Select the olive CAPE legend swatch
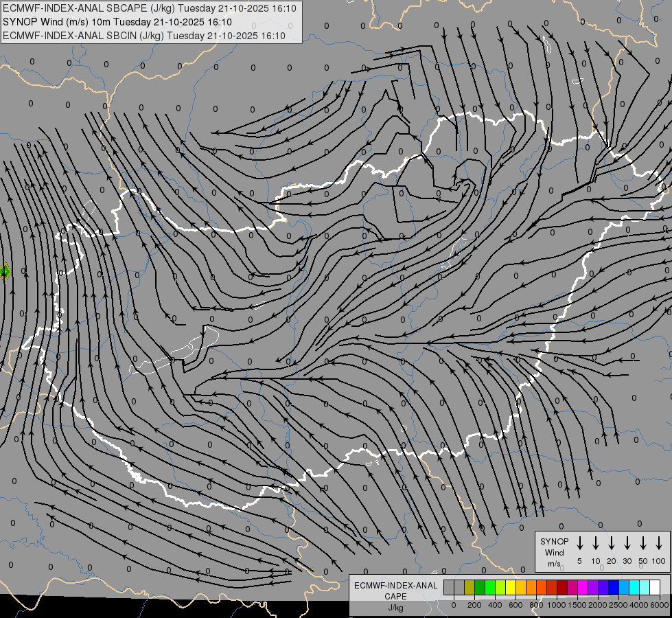Image resolution: width=672 pixels, height=618 pixels. (x=470, y=587)
